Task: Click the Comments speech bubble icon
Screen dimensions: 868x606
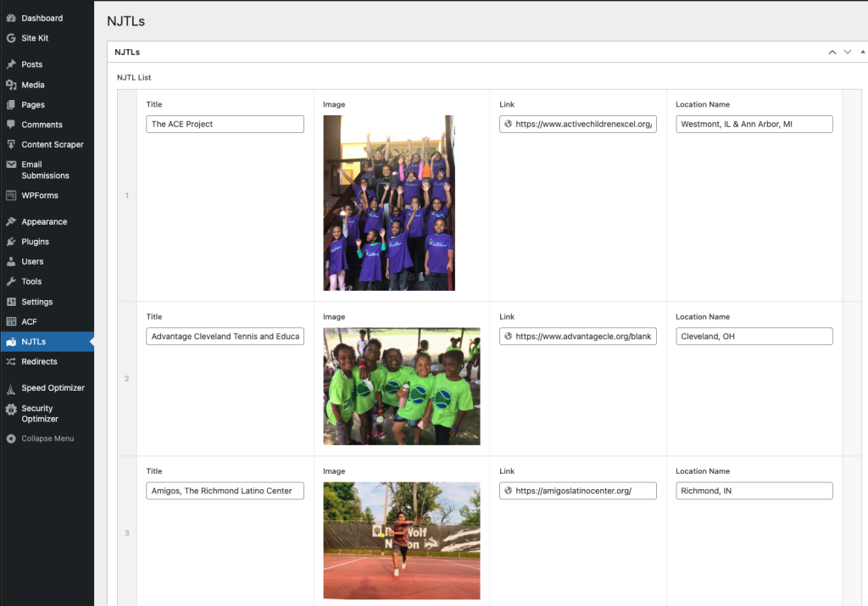Action: click(x=11, y=125)
